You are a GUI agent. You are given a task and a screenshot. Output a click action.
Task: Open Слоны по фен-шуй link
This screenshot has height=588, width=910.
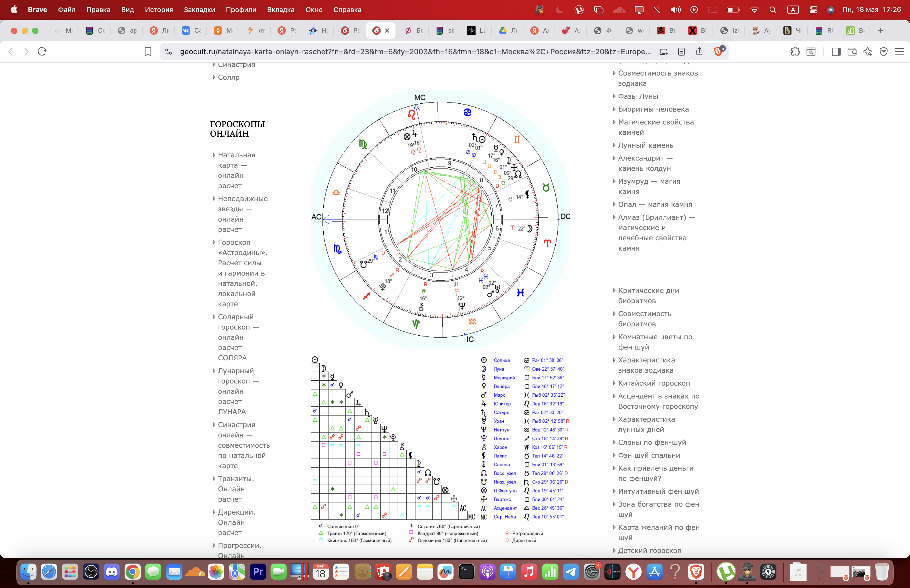pyautogui.click(x=652, y=442)
